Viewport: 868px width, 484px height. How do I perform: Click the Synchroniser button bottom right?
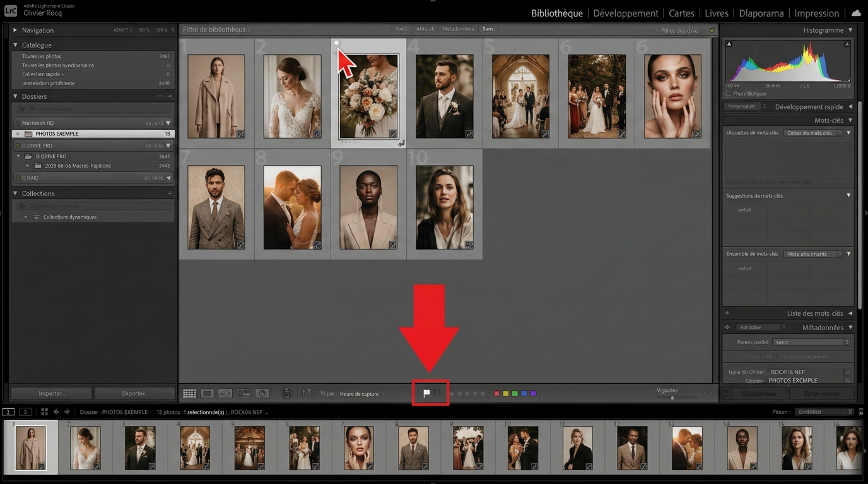point(759,393)
